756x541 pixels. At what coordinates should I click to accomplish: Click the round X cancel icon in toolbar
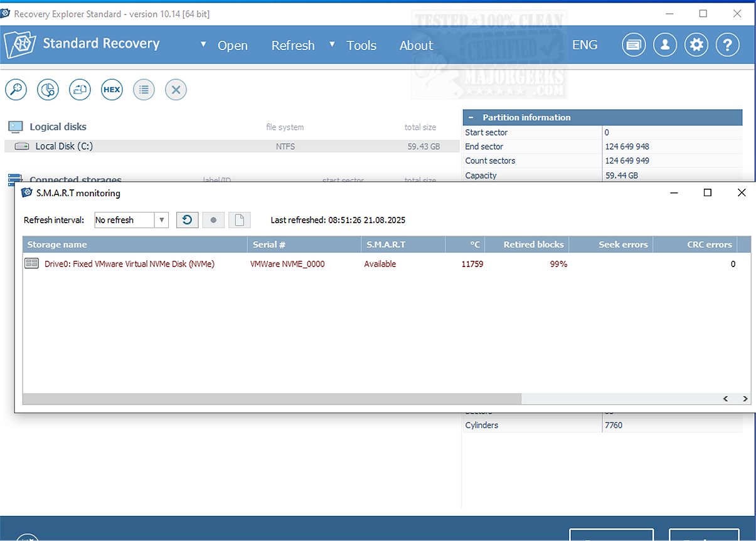point(176,90)
